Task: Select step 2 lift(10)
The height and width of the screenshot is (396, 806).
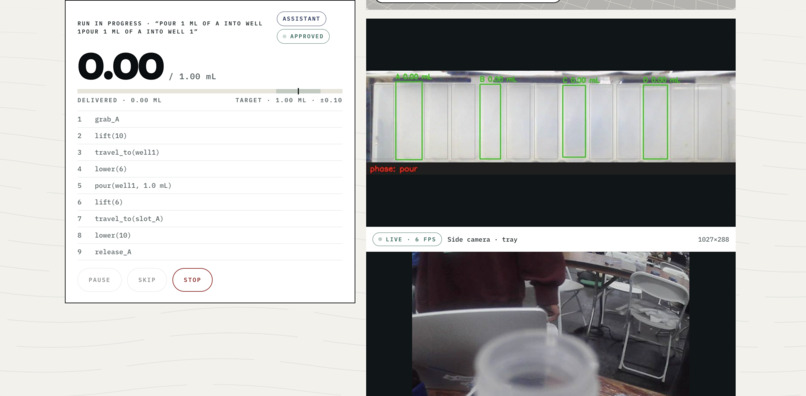Action: click(210, 136)
